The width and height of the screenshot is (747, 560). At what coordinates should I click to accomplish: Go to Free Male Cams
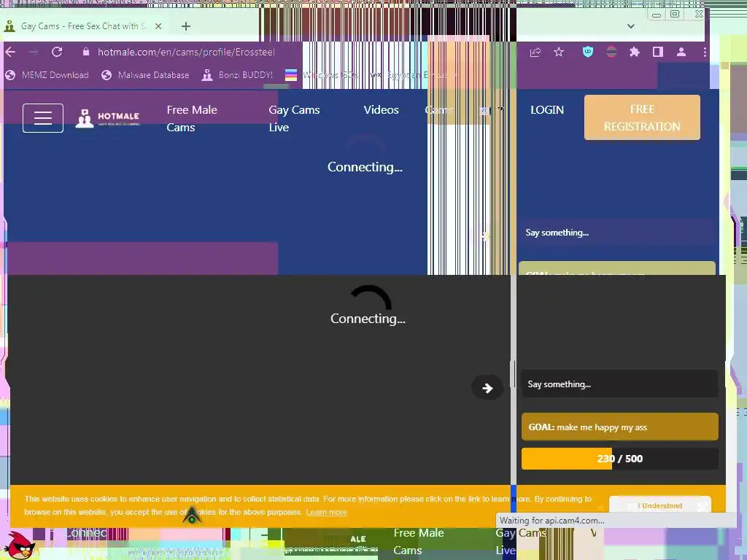click(192, 119)
